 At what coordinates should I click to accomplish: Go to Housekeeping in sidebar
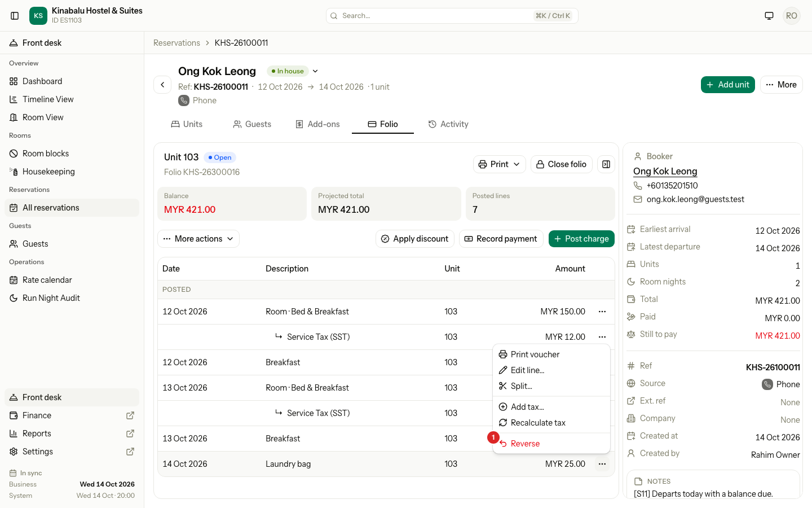(72, 172)
